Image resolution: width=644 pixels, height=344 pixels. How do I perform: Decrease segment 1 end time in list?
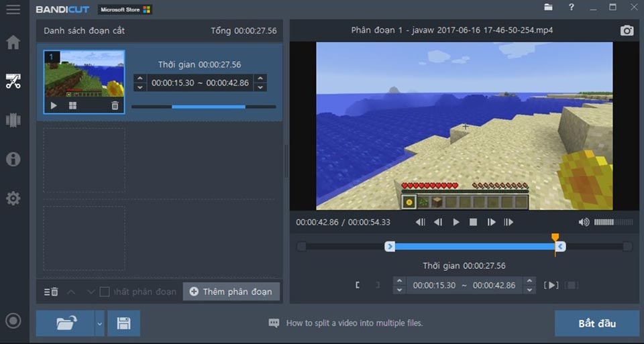pyautogui.click(x=260, y=87)
